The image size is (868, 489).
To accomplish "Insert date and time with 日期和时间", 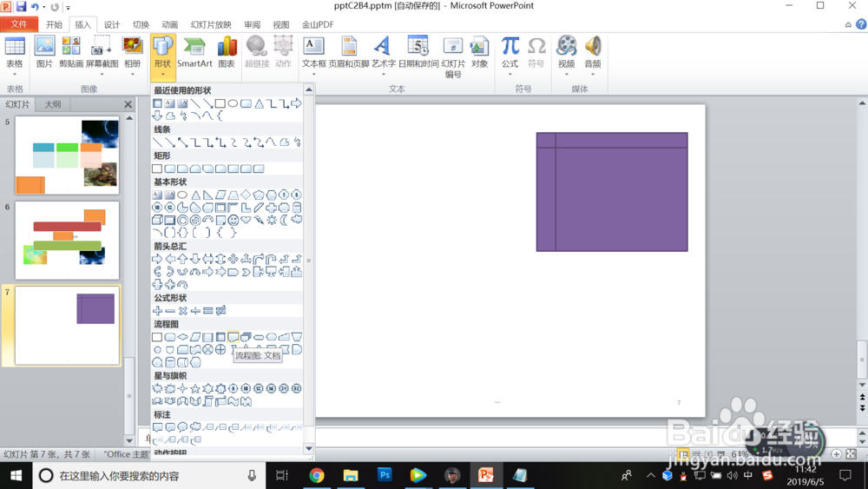I will 418,52.
